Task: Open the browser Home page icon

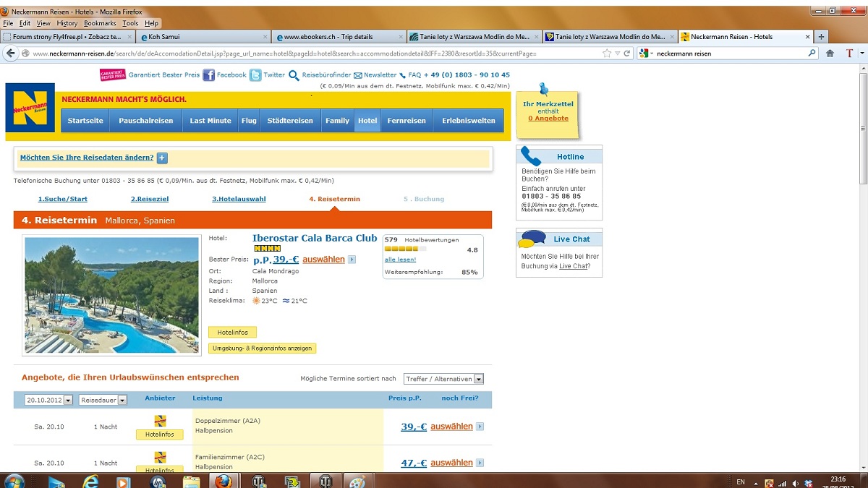Action: coord(830,53)
